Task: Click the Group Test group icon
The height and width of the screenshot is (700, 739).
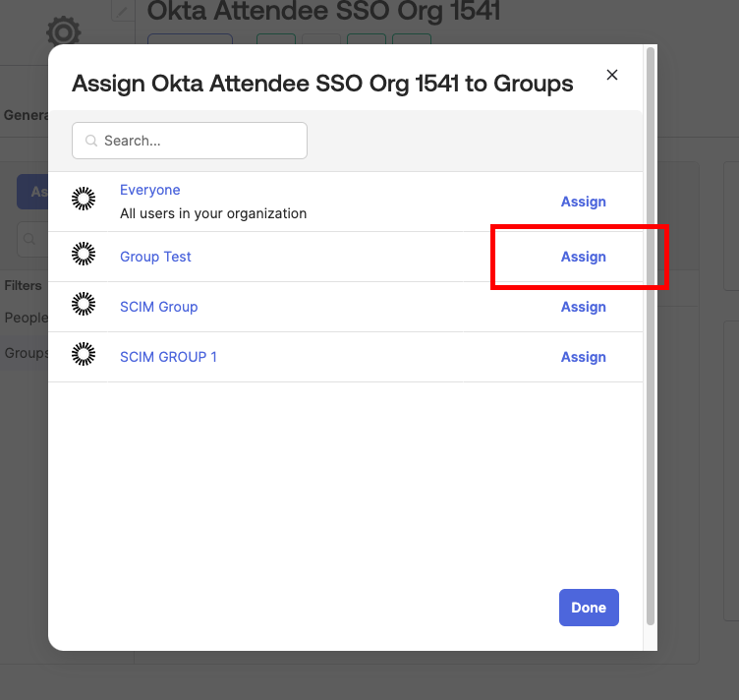Action: coord(84,254)
